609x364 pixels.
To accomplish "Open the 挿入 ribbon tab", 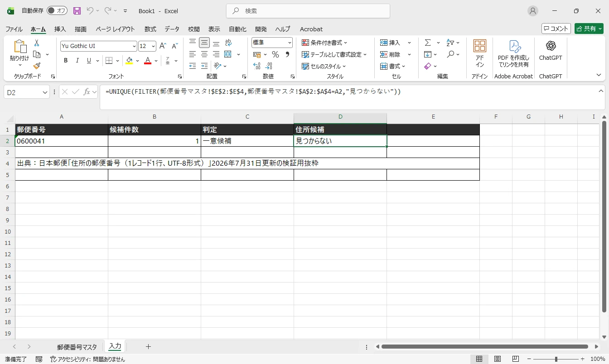I will click(60, 29).
